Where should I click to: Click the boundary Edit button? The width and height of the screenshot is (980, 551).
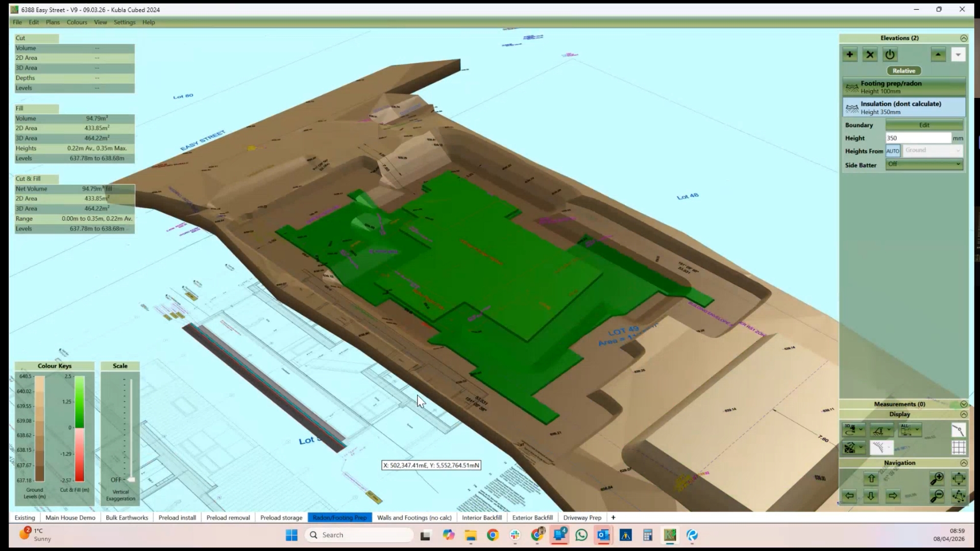click(x=924, y=125)
